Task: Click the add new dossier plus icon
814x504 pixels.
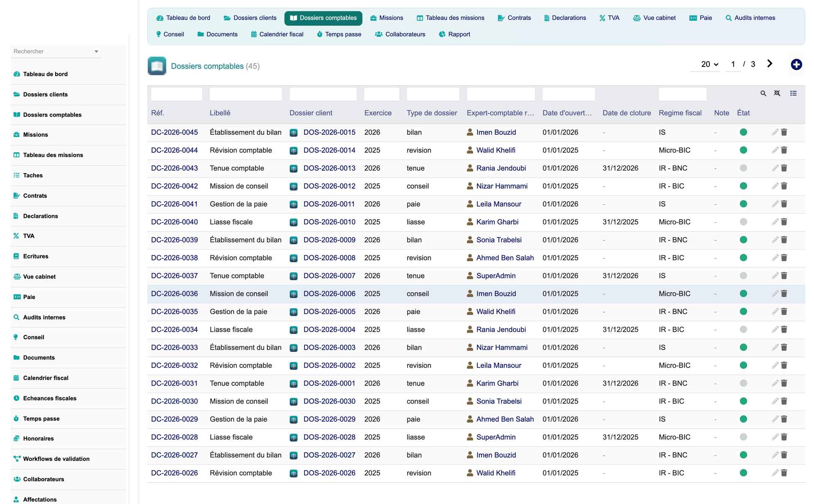Action: click(x=796, y=64)
